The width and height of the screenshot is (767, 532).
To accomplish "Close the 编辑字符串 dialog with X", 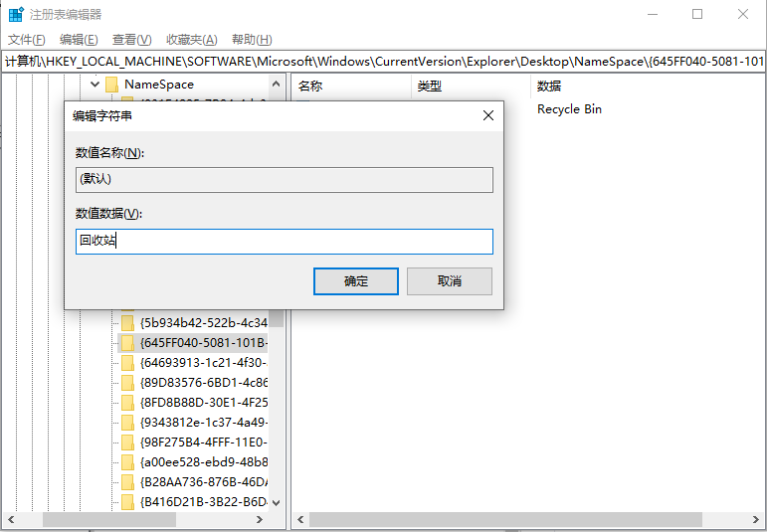I will click(487, 115).
